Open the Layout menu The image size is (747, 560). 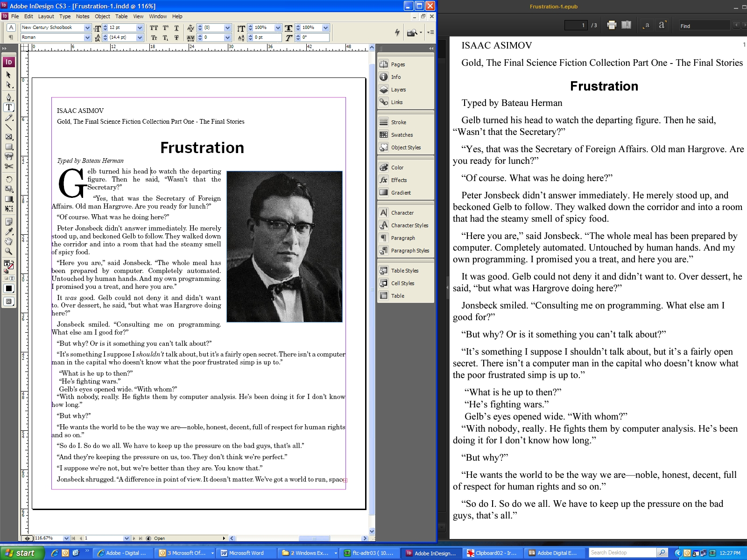(46, 16)
